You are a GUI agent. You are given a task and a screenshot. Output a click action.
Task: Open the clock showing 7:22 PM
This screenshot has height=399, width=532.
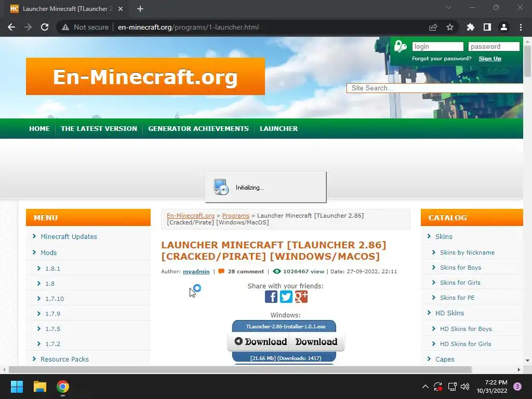pos(492,387)
